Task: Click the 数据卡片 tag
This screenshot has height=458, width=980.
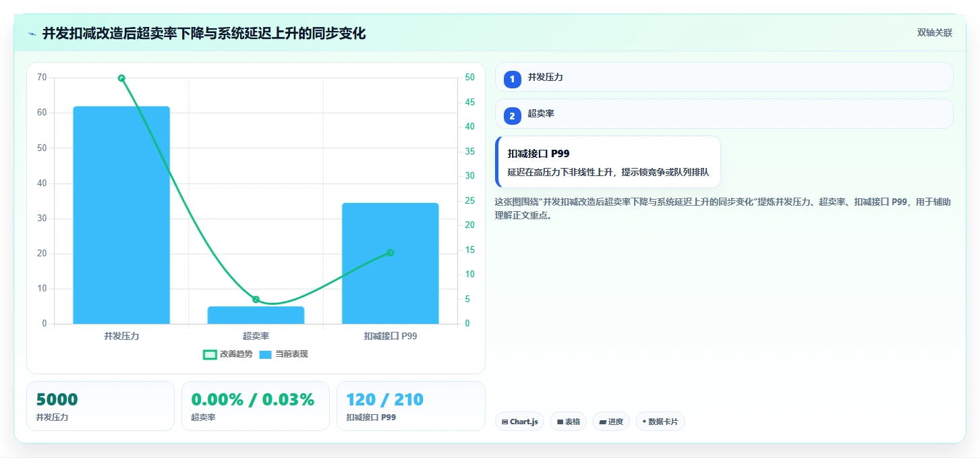Action: (660, 422)
